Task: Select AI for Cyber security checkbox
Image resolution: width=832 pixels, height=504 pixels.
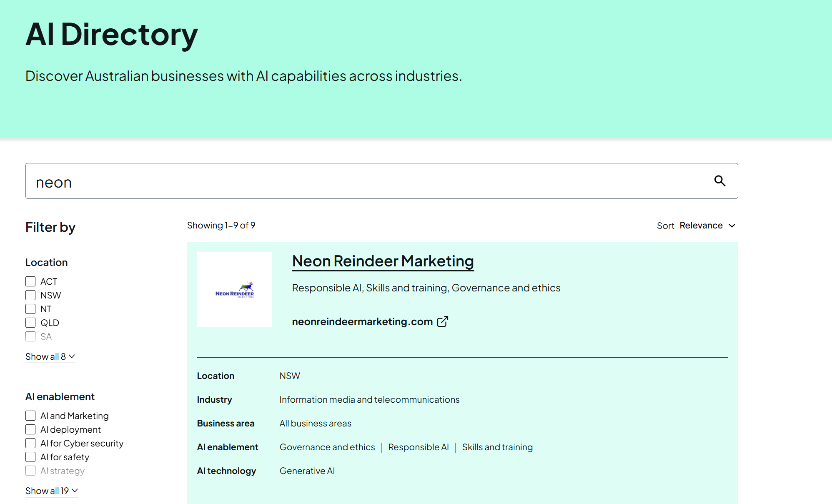Action: [x=30, y=443]
